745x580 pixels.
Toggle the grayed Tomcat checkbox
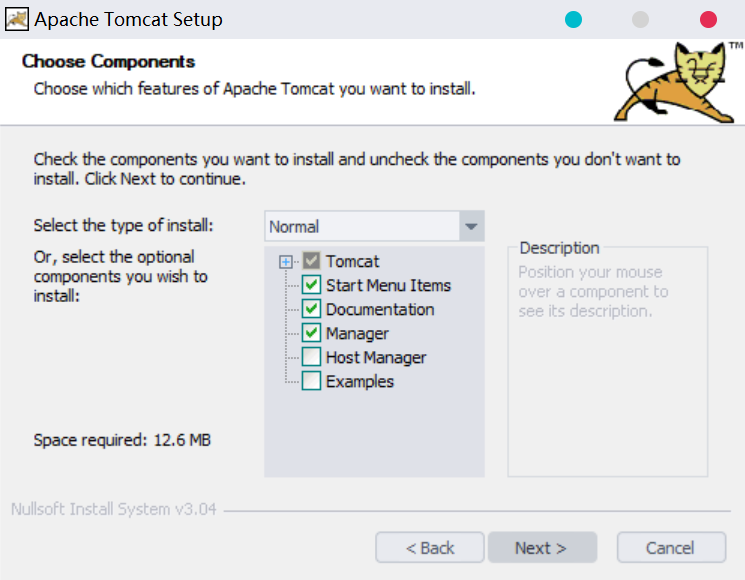point(311,261)
